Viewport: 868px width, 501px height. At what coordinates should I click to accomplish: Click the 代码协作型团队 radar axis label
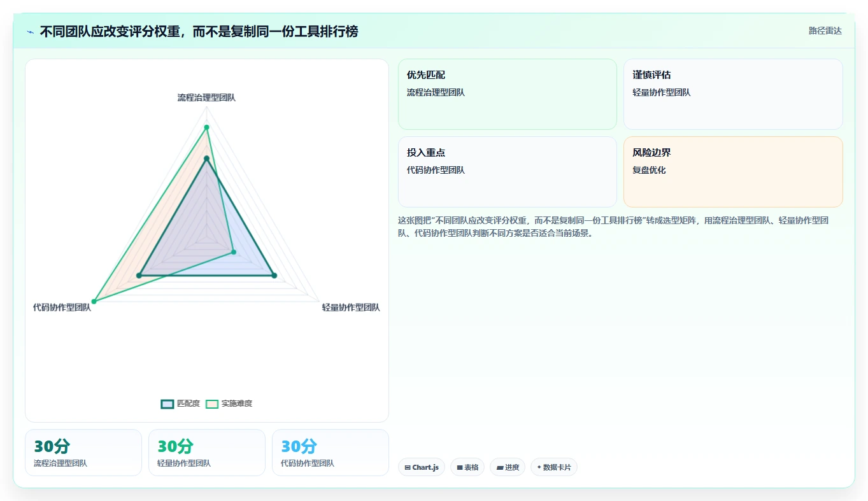coord(62,307)
